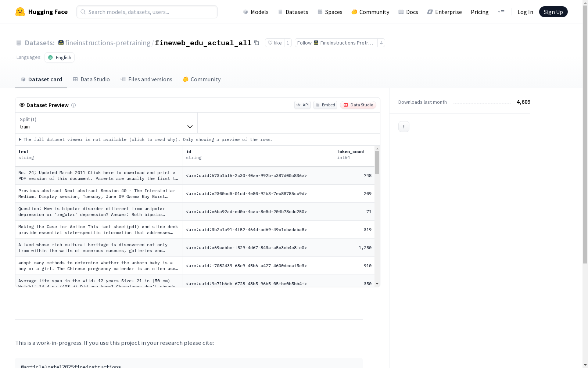Click the dataset table vertical scrollbar thumb
The width and height of the screenshot is (588, 368).
[x=377, y=162]
